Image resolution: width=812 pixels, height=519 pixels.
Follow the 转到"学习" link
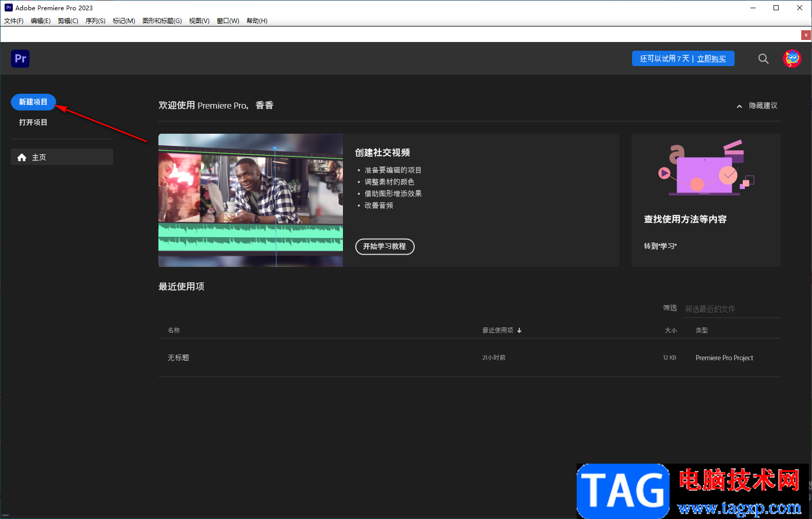pyautogui.click(x=660, y=246)
